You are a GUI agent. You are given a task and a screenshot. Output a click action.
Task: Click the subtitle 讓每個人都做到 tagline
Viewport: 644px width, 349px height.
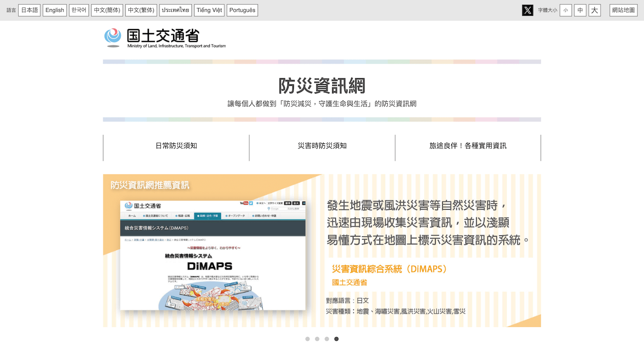point(322,104)
